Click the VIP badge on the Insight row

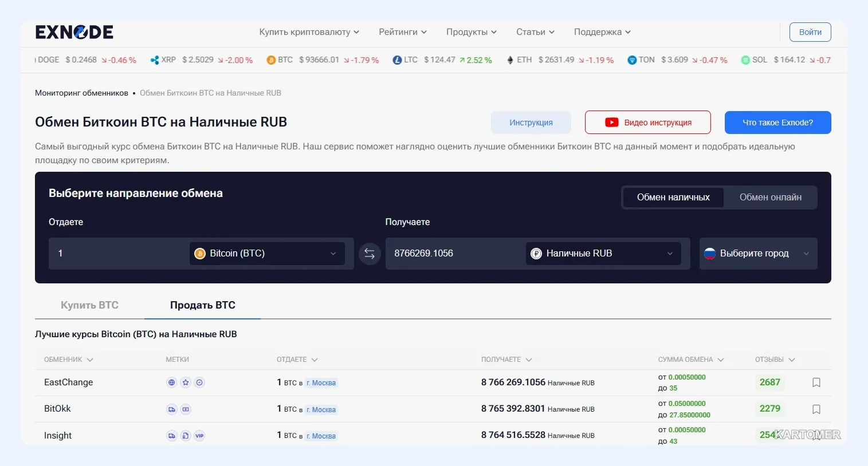(199, 436)
